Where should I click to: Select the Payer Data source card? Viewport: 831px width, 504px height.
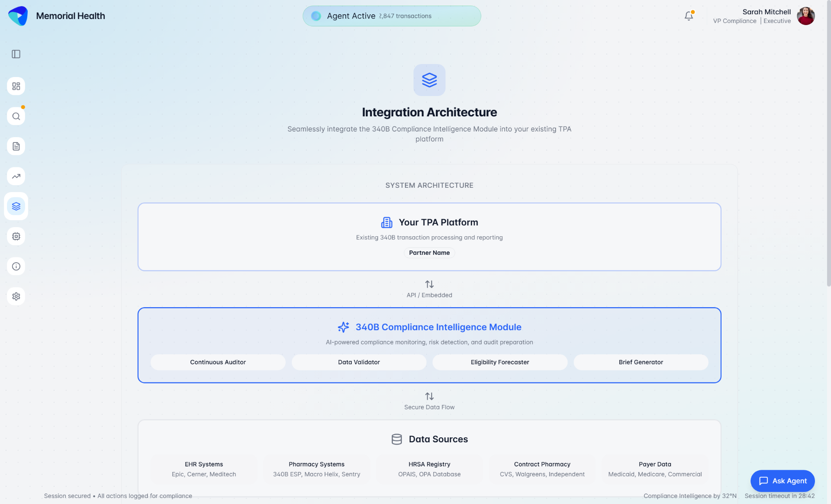(x=655, y=469)
